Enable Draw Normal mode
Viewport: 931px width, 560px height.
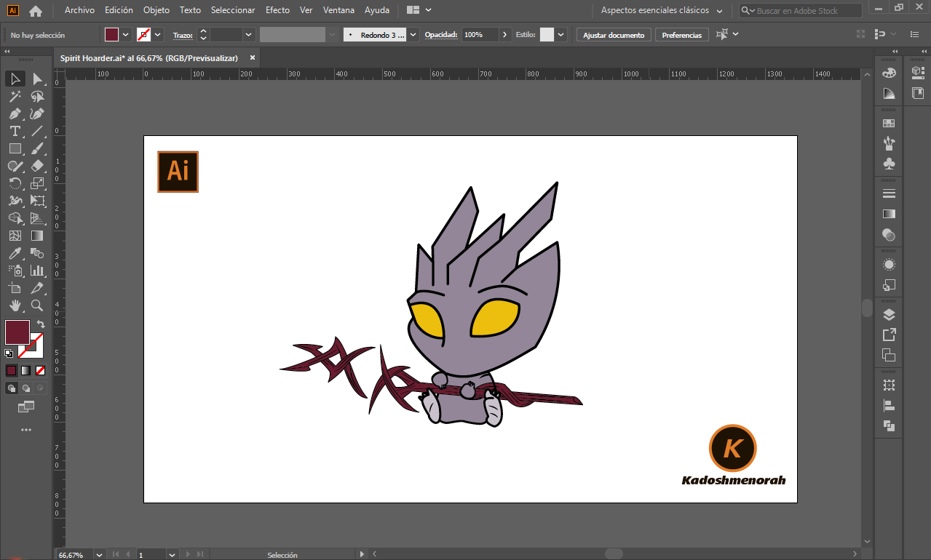pyautogui.click(x=11, y=388)
